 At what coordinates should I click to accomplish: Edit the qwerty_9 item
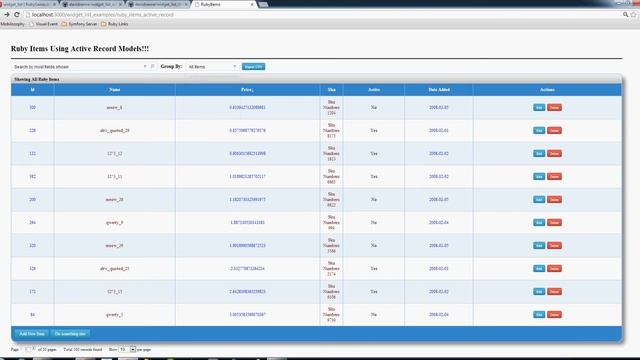pyautogui.click(x=539, y=222)
